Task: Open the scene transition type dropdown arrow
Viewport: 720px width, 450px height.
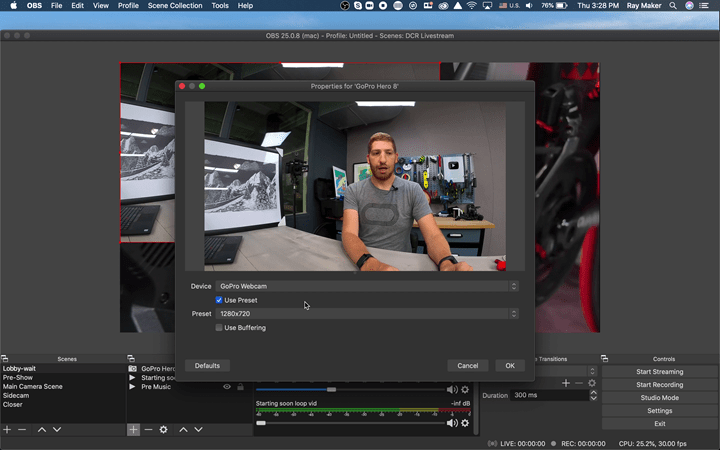Action: (592, 371)
